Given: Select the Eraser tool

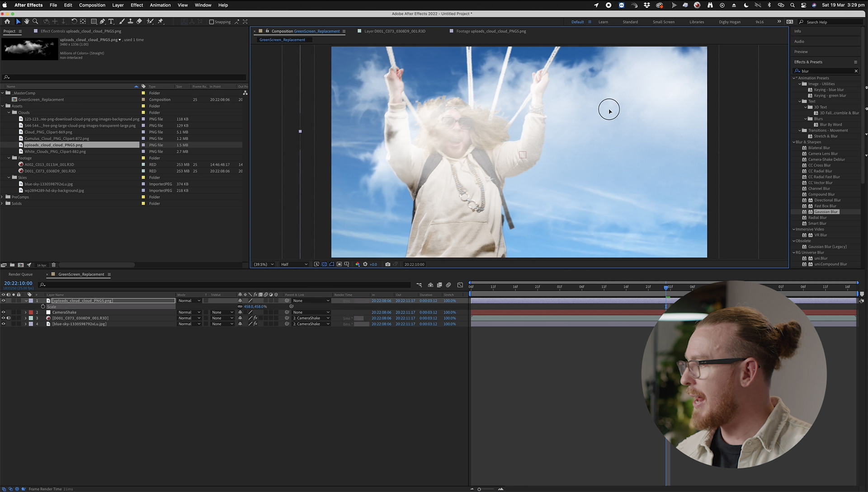Looking at the screenshot, I should [139, 22].
